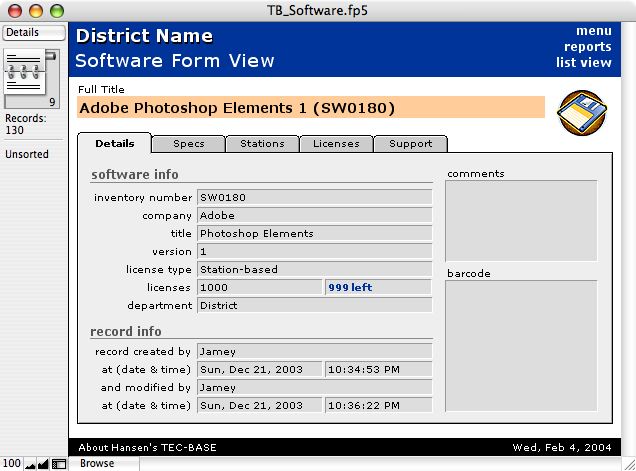
Task: Click the modified time 10:36:22 PM
Action: (378, 405)
